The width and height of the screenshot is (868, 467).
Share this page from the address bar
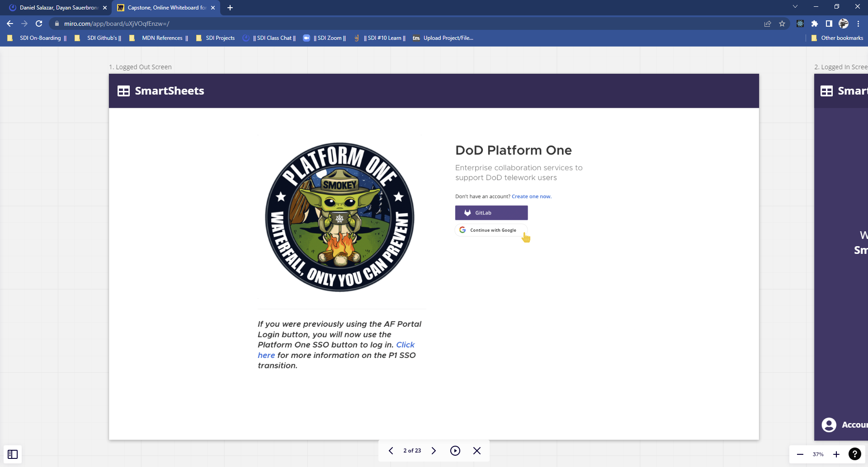coord(768,24)
